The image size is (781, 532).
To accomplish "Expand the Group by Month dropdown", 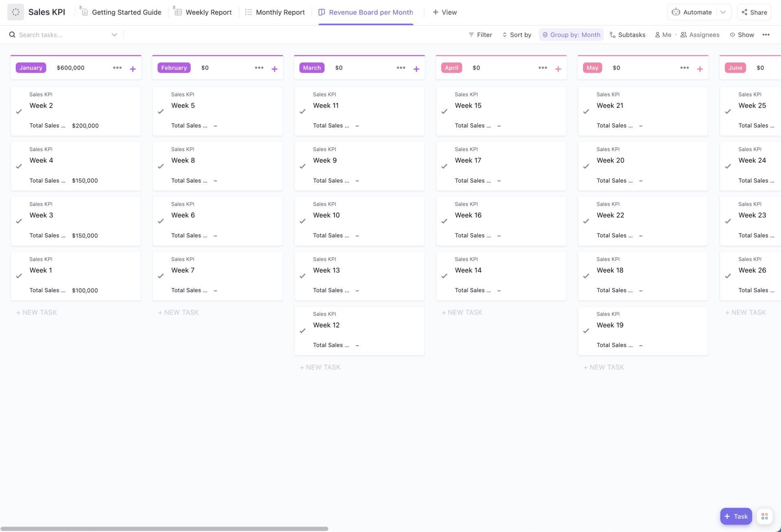I will [x=571, y=35].
